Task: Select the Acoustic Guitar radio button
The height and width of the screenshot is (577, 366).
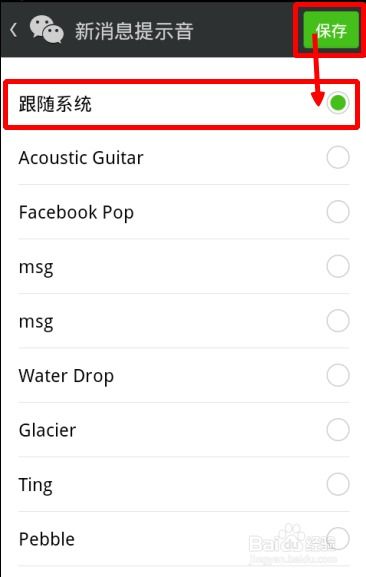Action: click(x=338, y=157)
